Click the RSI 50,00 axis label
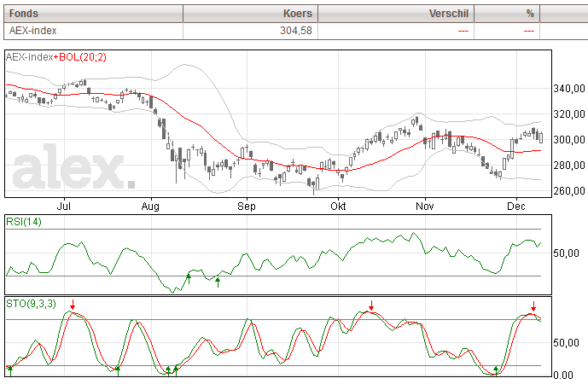Image resolution: width=588 pixels, height=384 pixels. tap(567, 253)
